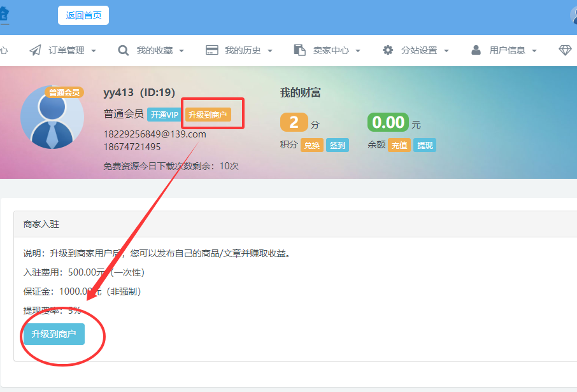Click the blue 升级到商户 button under 商家入驻
Image resolution: width=577 pixels, height=392 pixels.
[53, 334]
